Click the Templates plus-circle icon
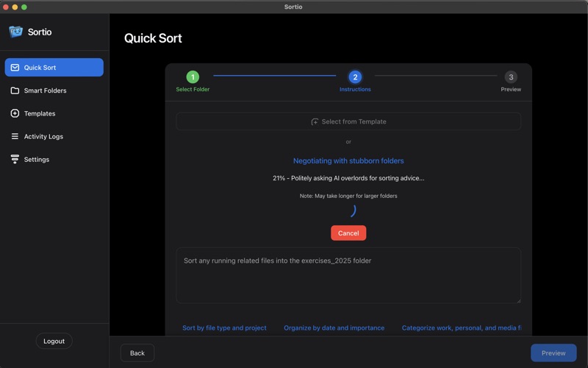 [15, 113]
